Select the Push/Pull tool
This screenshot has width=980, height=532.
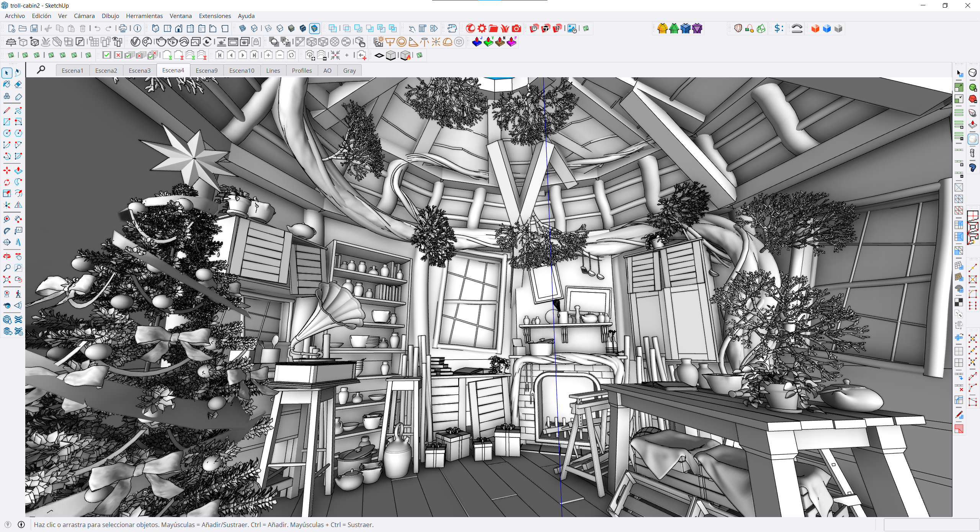tap(18, 170)
